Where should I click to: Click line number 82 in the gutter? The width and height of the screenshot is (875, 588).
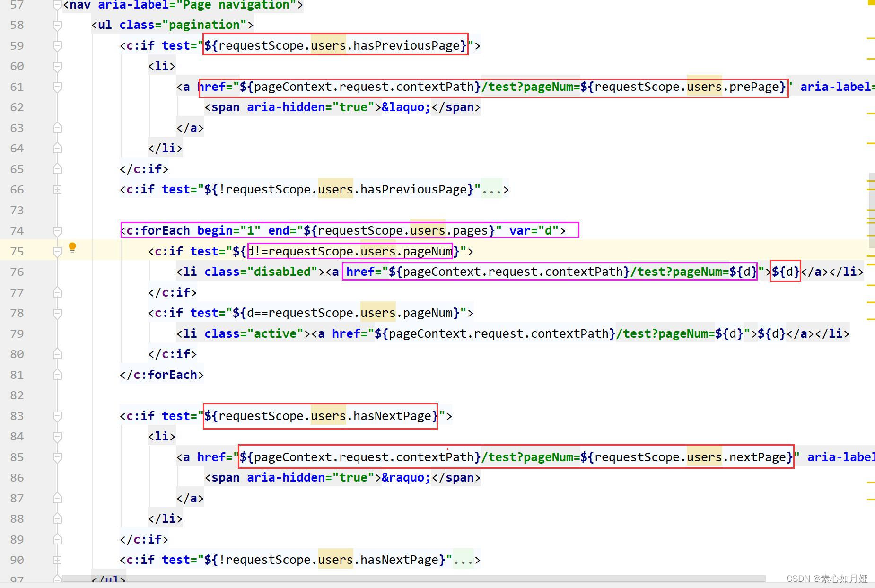[x=17, y=395]
